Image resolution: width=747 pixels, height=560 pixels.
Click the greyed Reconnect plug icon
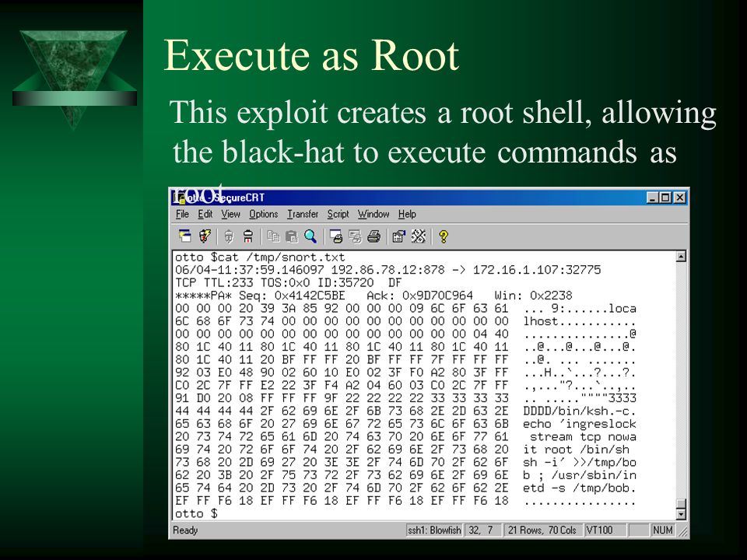[229, 236]
